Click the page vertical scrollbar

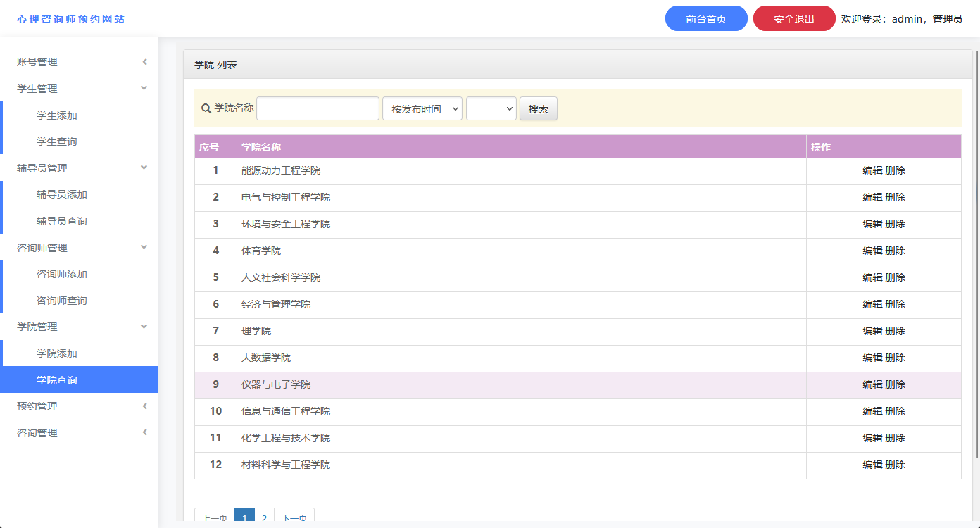(x=976, y=253)
